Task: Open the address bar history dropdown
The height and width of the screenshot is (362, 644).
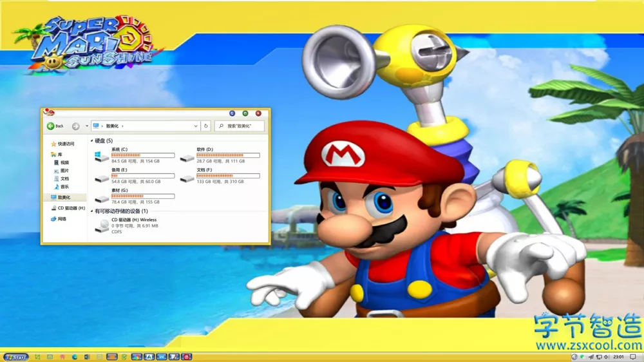Action: (196, 126)
